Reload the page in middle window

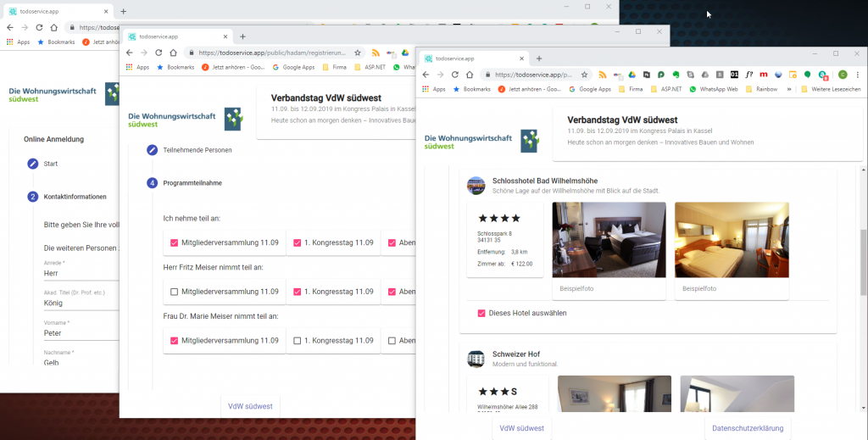point(159,53)
